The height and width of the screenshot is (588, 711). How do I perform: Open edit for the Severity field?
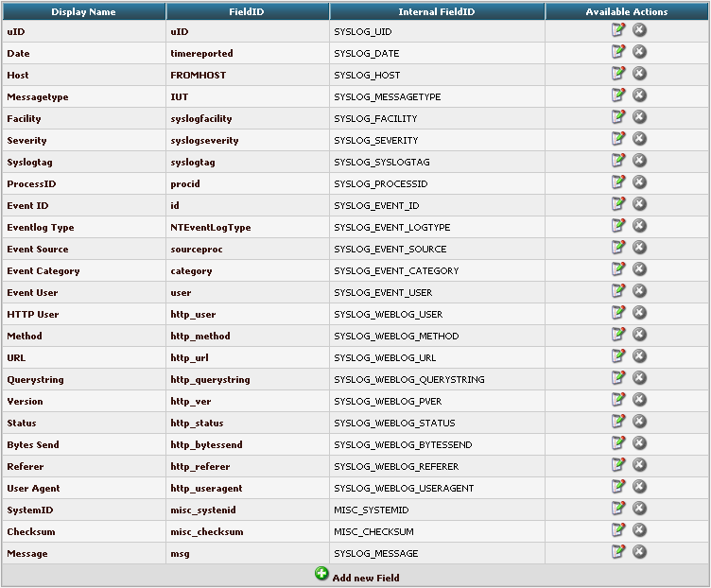pos(618,139)
